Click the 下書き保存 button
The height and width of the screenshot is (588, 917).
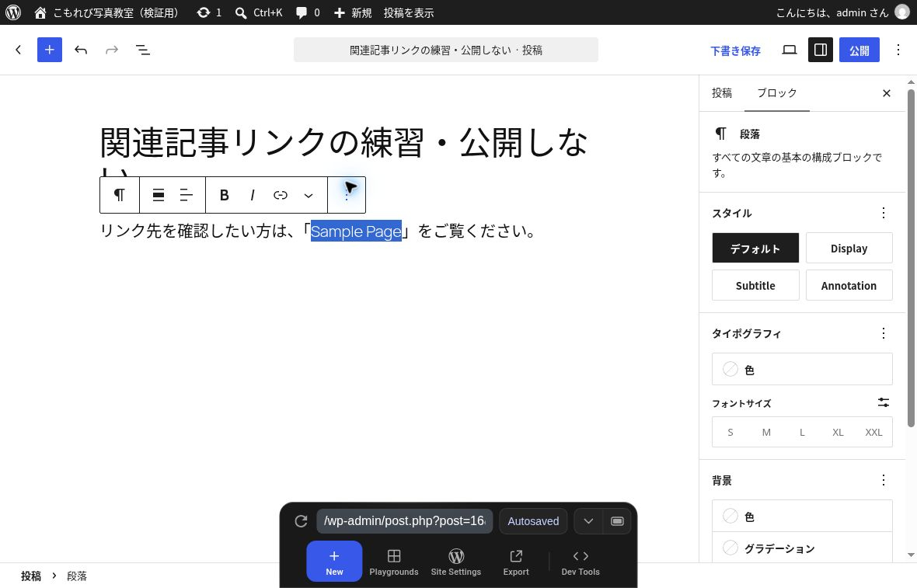(735, 50)
